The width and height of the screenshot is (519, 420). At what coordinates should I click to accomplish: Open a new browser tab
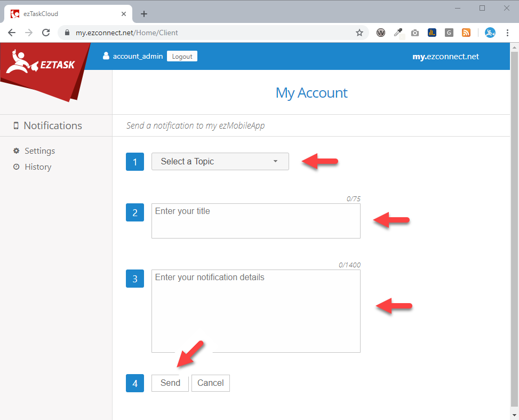tap(143, 14)
